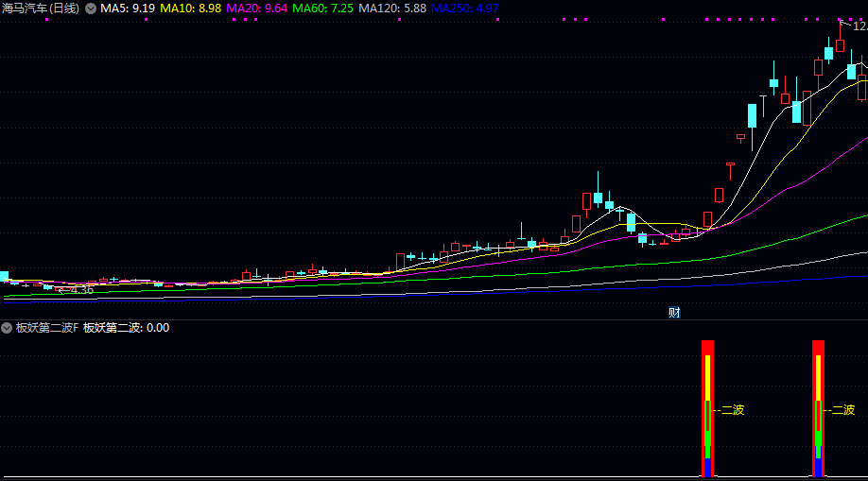Viewport: 868px width, 481px height.
Task: Click the 4.36 lowest price marker
Action: tap(80, 290)
